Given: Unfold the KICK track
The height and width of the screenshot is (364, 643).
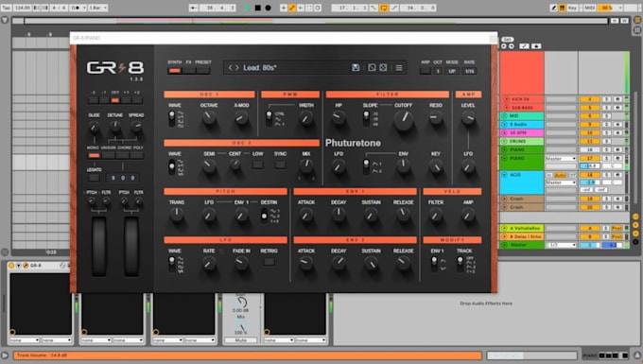Looking at the screenshot, I should 507,99.
